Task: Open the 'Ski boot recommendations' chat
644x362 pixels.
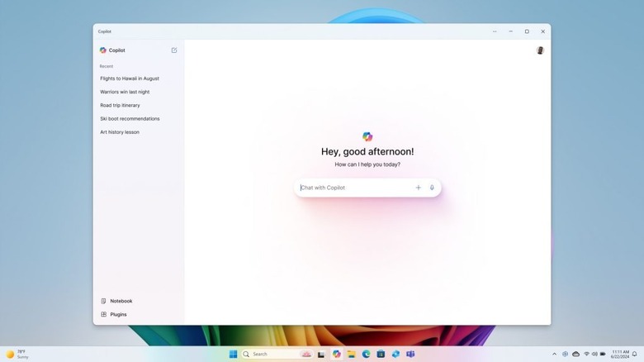Action: tap(130, 118)
